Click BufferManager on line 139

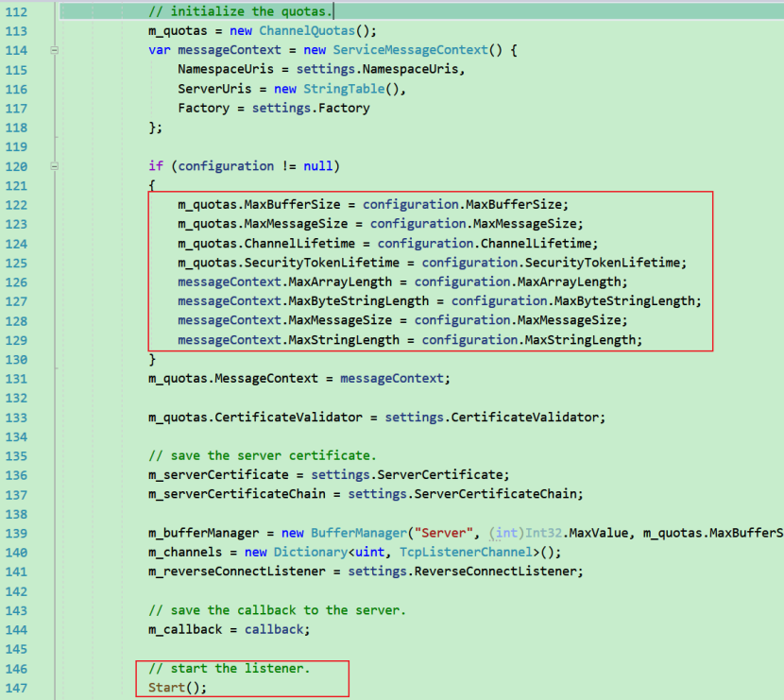click(x=359, y=533)
